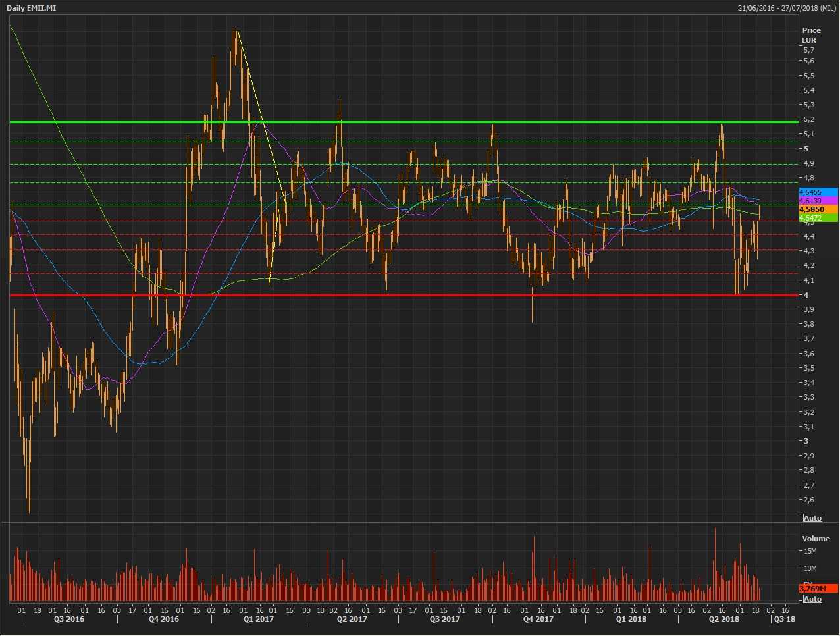840x636 pixels.
Task: Click the Volume panel label
Action: [x=816, y=539]
